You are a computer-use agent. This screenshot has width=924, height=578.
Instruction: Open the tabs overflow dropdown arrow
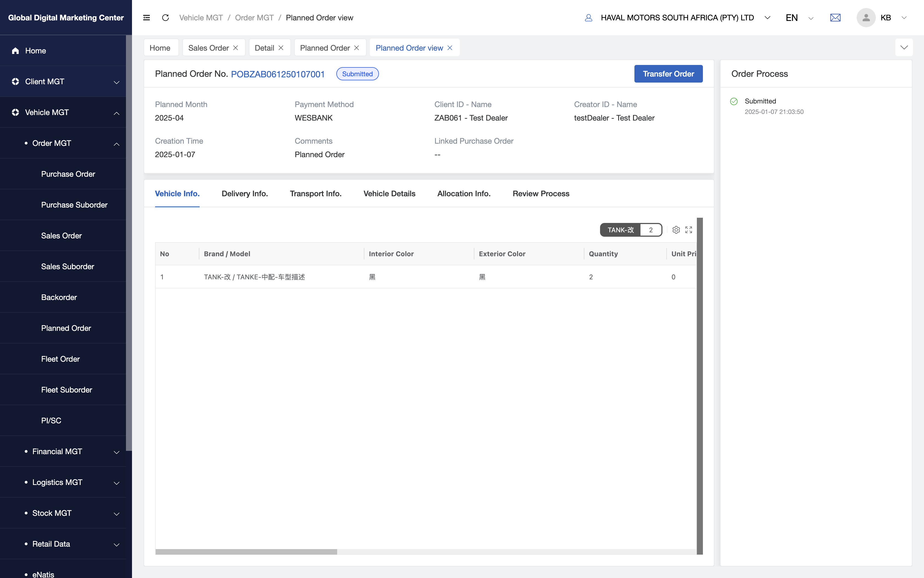coord(904,47)
